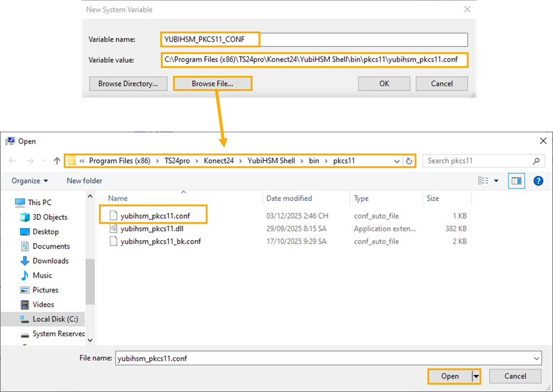This screenshot has height=392, width=553.
Task: Select file yubihsm_pkcs11.dll
Action: [152, 228]
